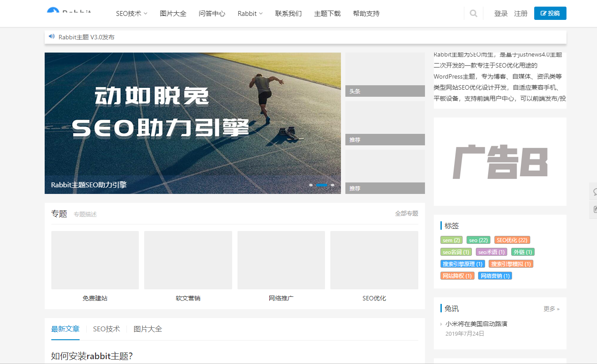Click the 网络营销 (1) tag
The height and width of the screenshot is (364, 597).
tap(495, 276)
